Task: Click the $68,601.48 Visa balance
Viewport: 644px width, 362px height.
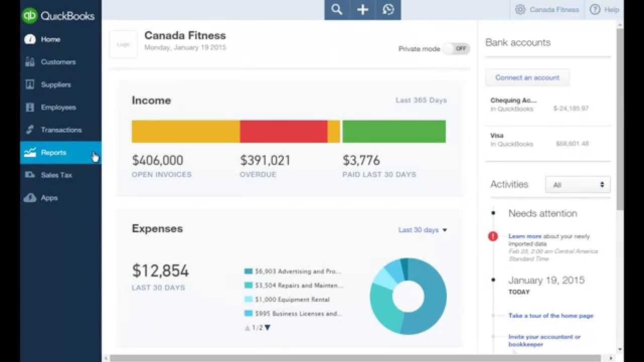Action: pos(573,144)
